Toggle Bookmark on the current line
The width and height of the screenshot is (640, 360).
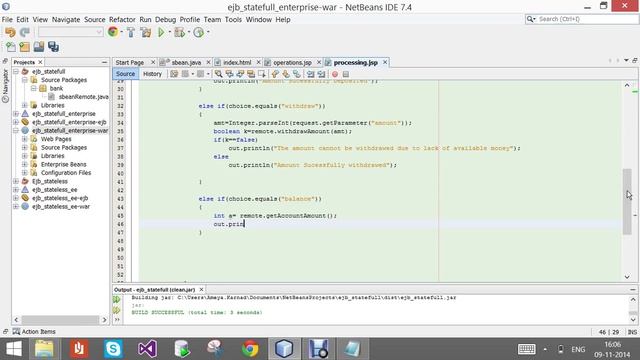[x=297, y=74]
